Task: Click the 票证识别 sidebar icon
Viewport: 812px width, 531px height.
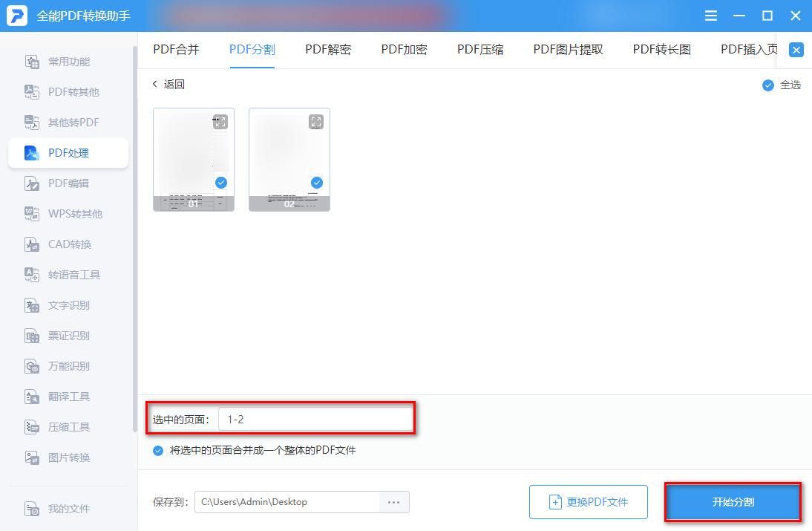Action: pyautogui.click(x=32, y=336)
